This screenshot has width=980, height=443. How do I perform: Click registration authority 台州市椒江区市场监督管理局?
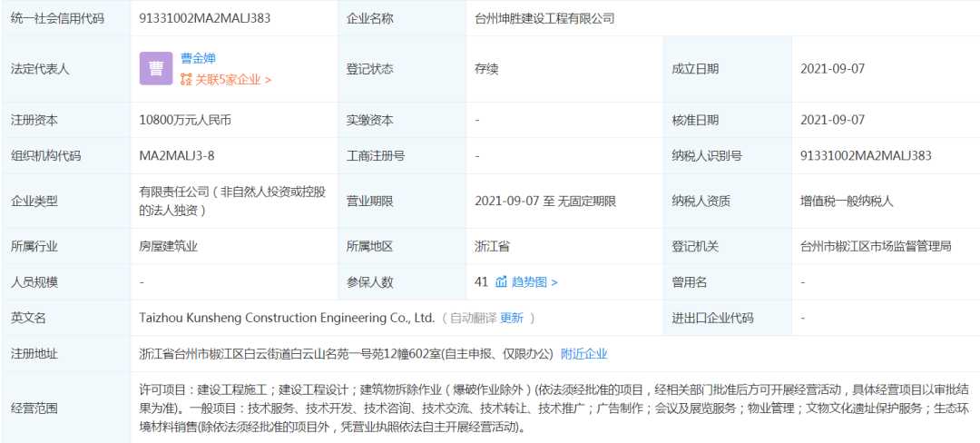pos(877,246)
